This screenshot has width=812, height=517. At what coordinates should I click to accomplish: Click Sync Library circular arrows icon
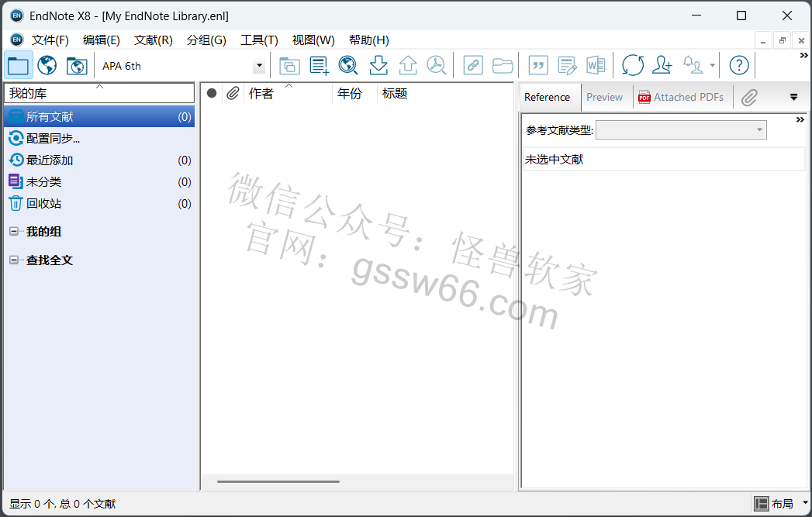pyautogui.click(x=632, y=66)
